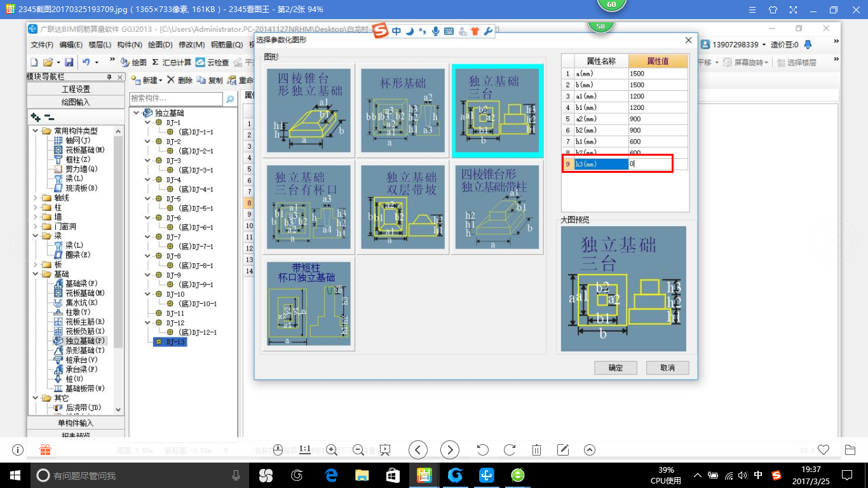This screenshot has height=488, width=868.
Task: Click the 取消 cancel button
Action: [667, 368]
